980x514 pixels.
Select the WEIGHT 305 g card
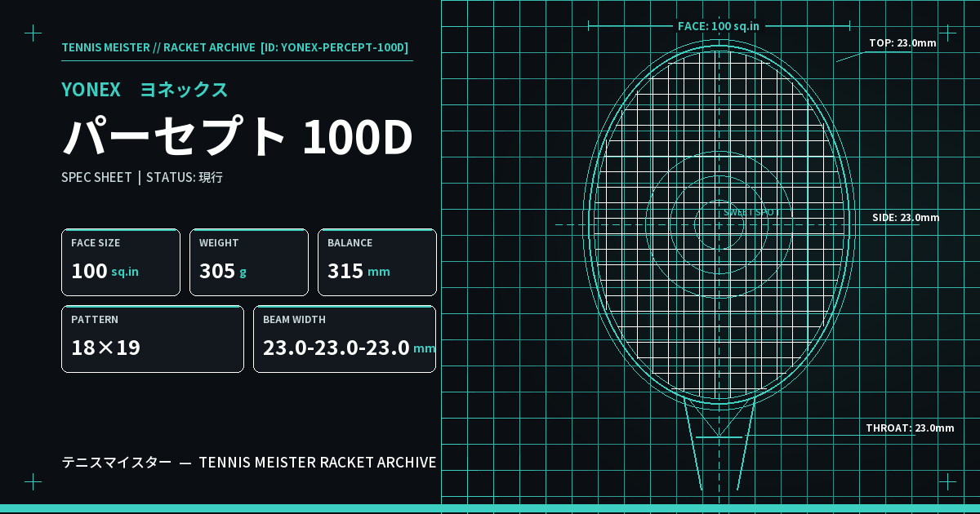point(249,262)
